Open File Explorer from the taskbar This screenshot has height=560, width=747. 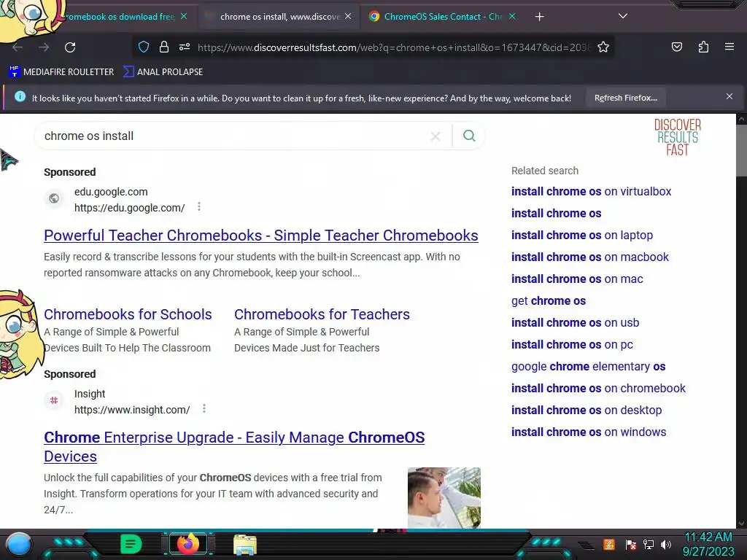click(x=245, y=544)
